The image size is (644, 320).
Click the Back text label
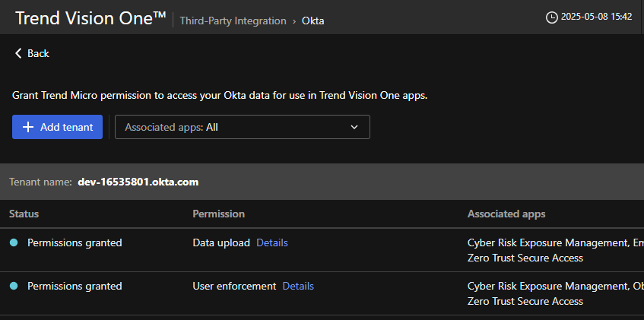point(38,53)
